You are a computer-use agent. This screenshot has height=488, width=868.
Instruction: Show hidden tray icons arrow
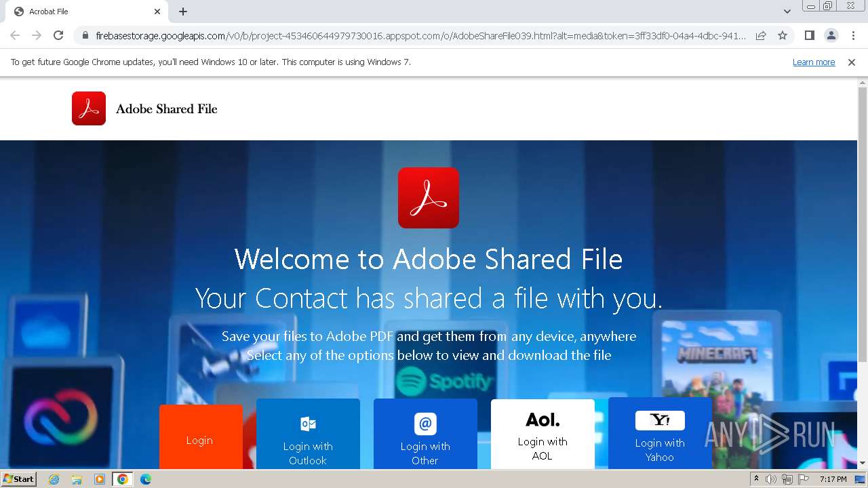click(756, 479)
